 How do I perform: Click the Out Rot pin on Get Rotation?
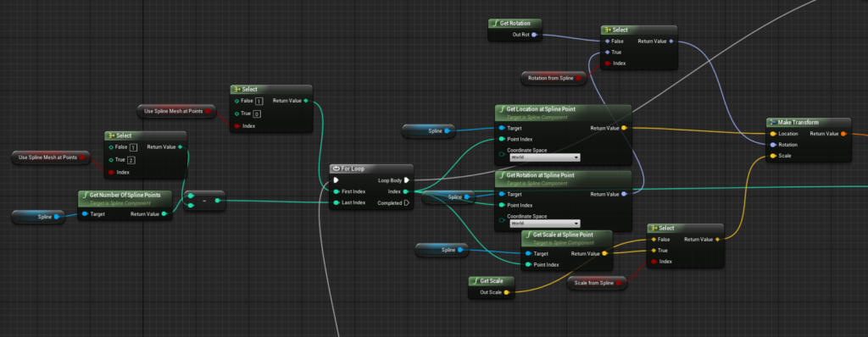534,35
